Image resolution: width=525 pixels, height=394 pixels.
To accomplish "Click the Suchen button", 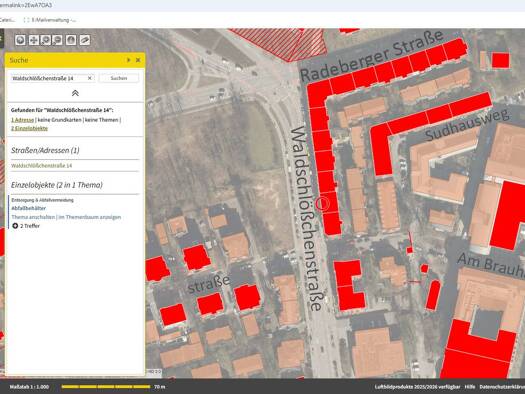I will [x=119, y=78].
